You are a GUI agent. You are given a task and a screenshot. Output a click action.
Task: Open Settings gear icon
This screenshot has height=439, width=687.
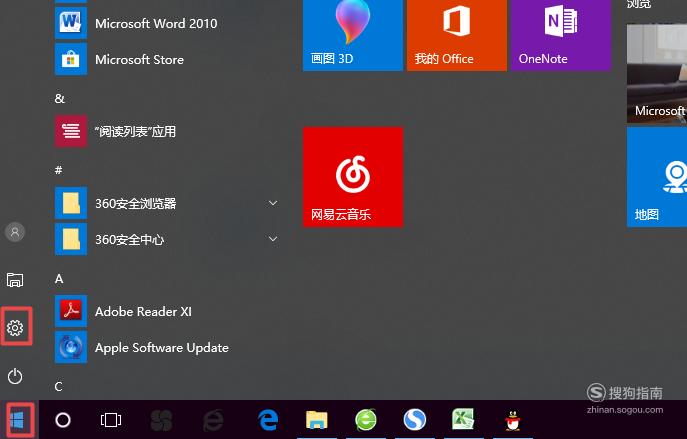coord(15,327)
